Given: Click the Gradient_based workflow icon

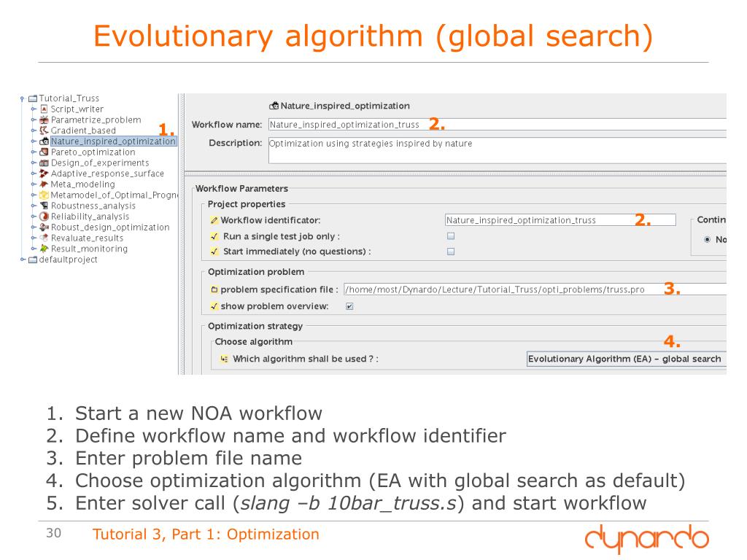Looking at the screenshot, I should click(x=44, y=131).
